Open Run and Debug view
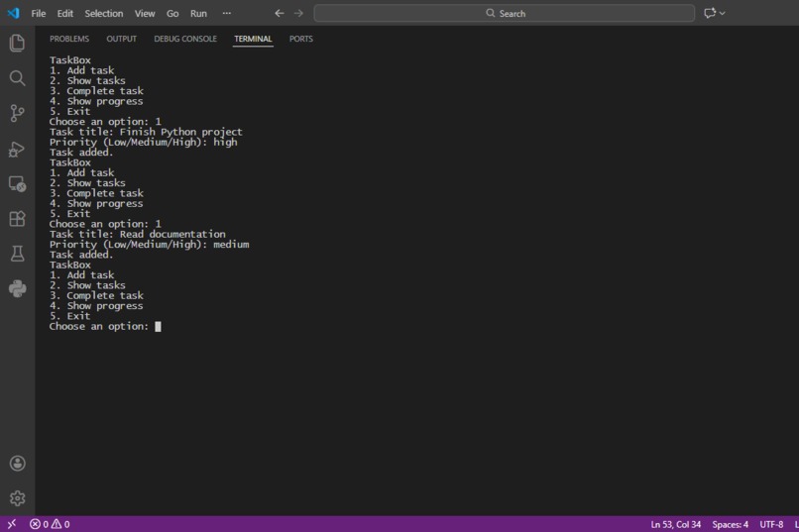Screen dimensions: 799x532 17,149
